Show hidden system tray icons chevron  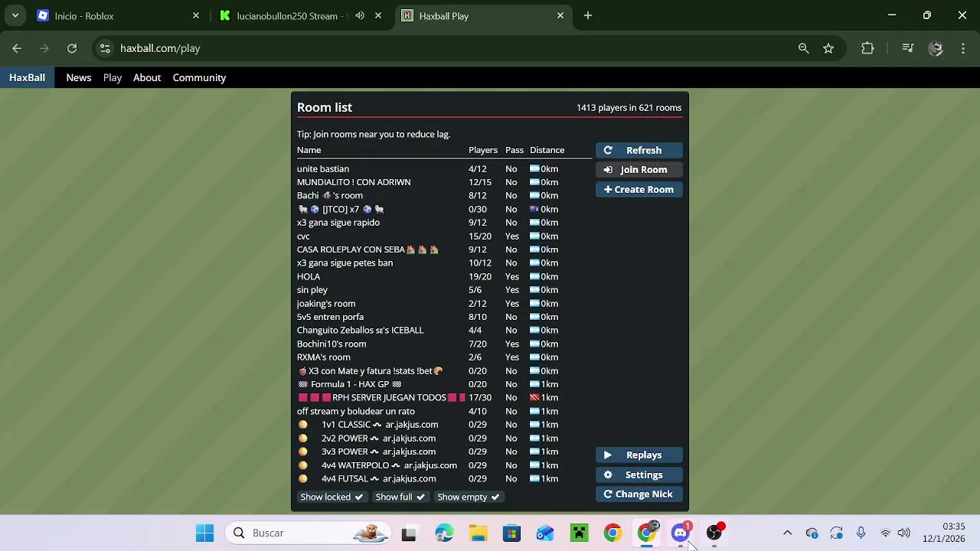pyautogui.click(x=787, y=533)
